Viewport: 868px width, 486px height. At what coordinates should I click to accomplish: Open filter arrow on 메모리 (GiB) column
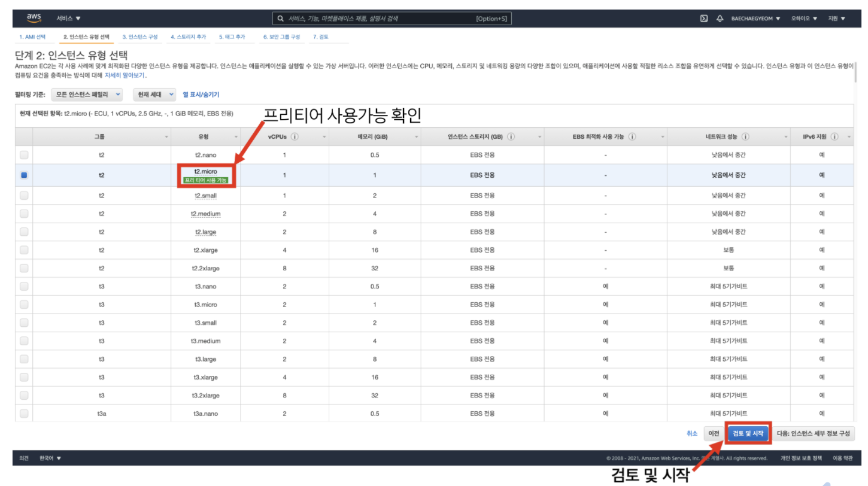[416, 137]
